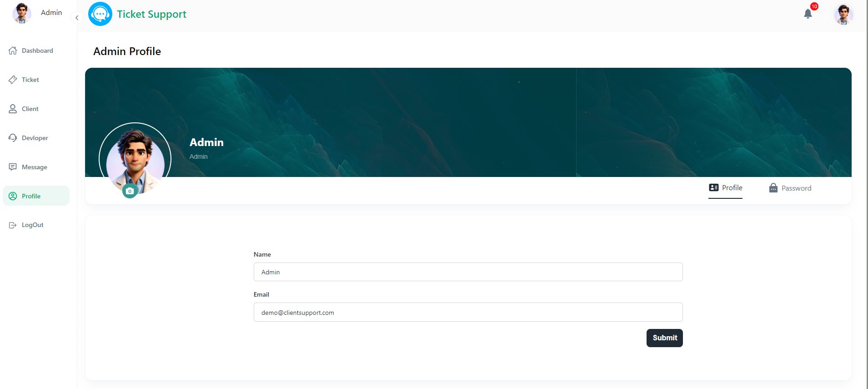Open Dashboard from the sidebar
The image size is (868, 389).
point(36,51)
